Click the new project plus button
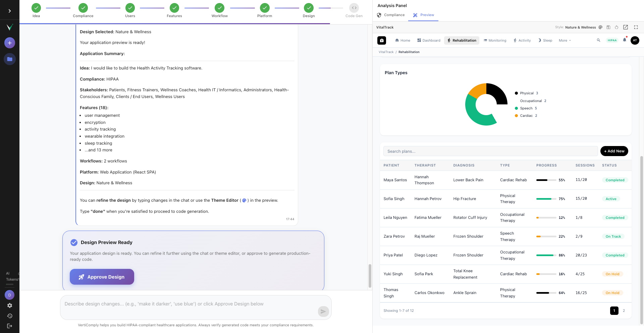The width and height of the screenshot is (644, 333). pos(10,43)
